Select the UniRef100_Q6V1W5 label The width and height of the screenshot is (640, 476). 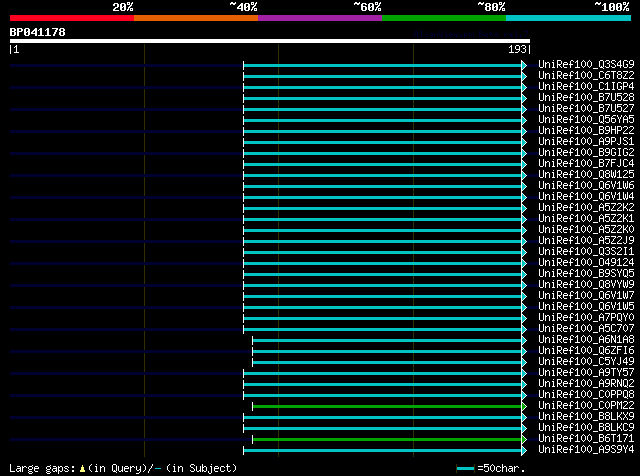[x=586, y=307]
